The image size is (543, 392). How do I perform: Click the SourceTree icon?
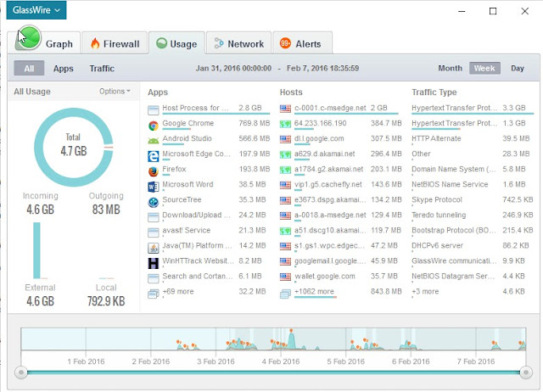[153, 202]
